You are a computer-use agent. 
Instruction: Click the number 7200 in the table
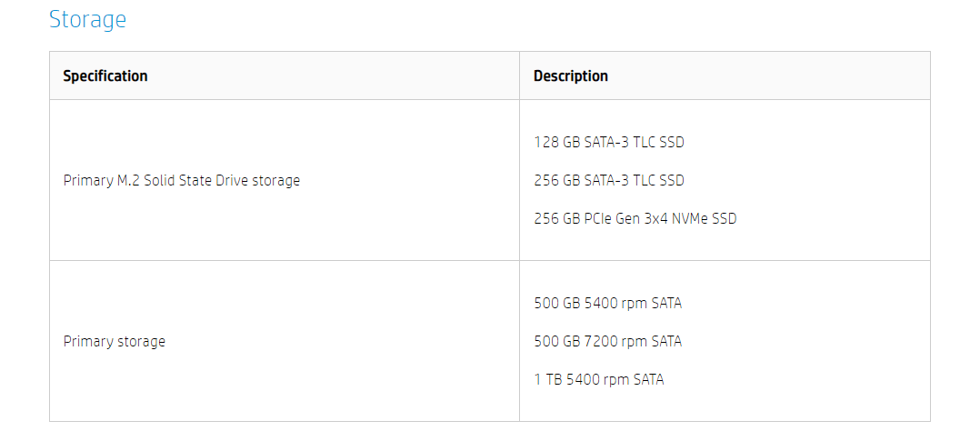[x=602, y=342]
